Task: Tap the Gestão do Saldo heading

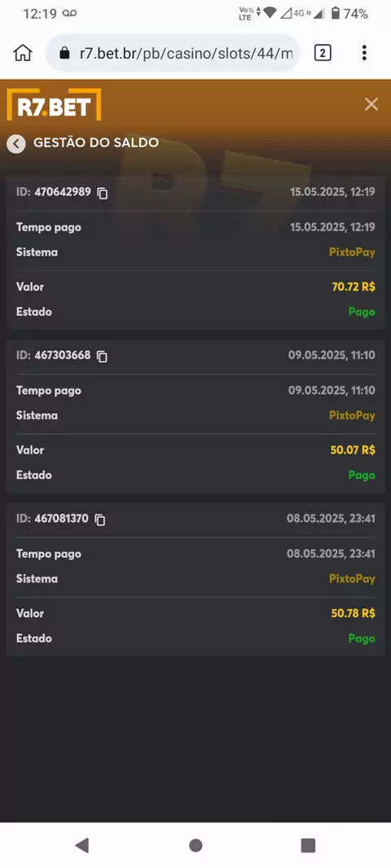Action: tap(96, 142)
